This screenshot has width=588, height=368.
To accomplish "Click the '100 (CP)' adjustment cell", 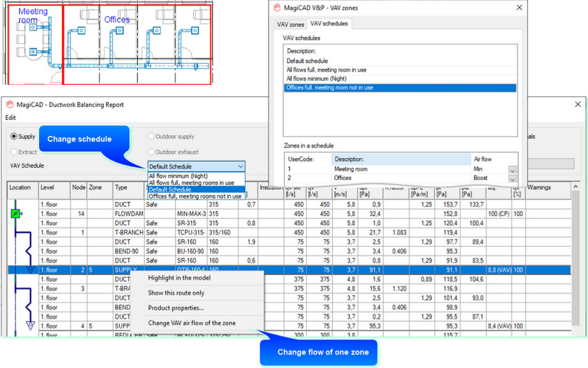I will pyautogui.click(x=499, y=214).
